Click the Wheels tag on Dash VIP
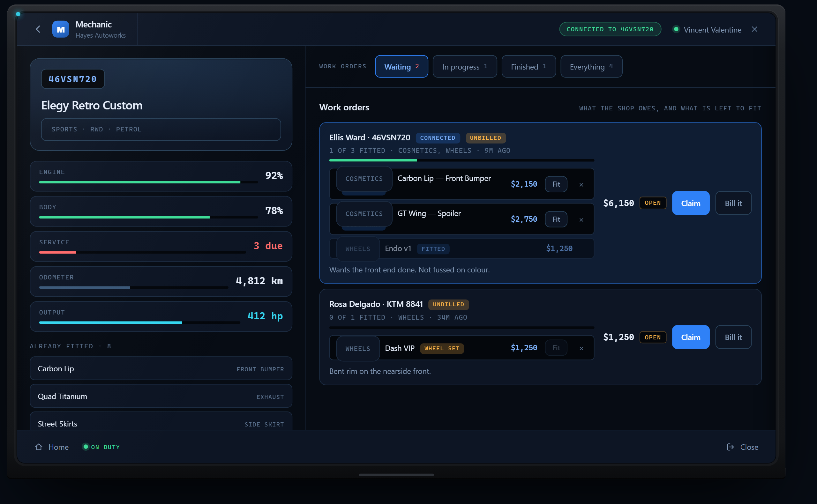The image size is (817, 504). pos(358,348)
